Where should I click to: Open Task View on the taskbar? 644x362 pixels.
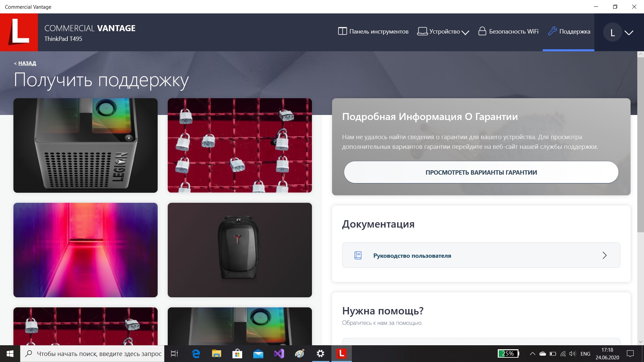point(174,354)
